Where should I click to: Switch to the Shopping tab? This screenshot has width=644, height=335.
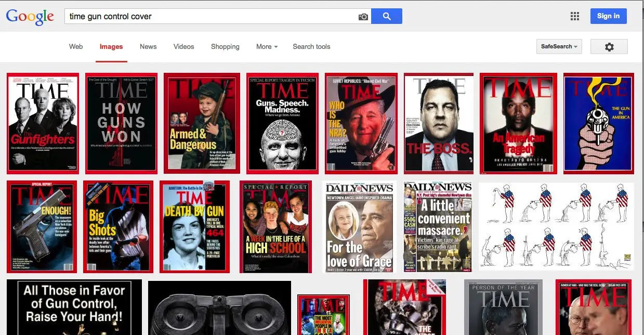(225, 46)
